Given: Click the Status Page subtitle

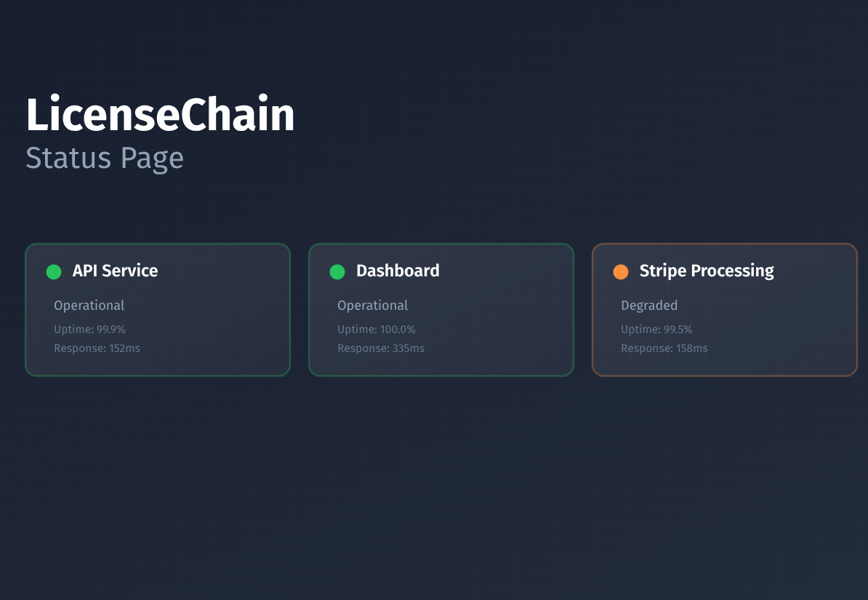Looking at the screenshot, I should click(x=105, y=159).
